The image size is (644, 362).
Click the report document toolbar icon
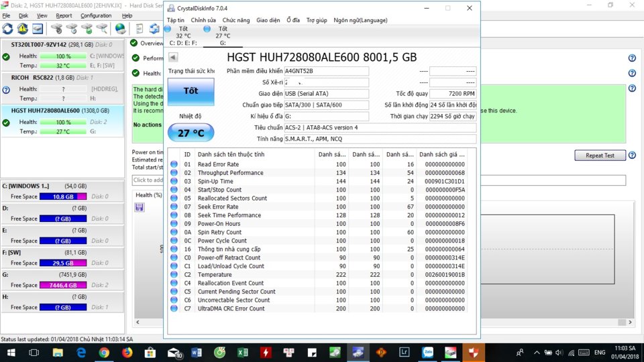pos(140,29)
